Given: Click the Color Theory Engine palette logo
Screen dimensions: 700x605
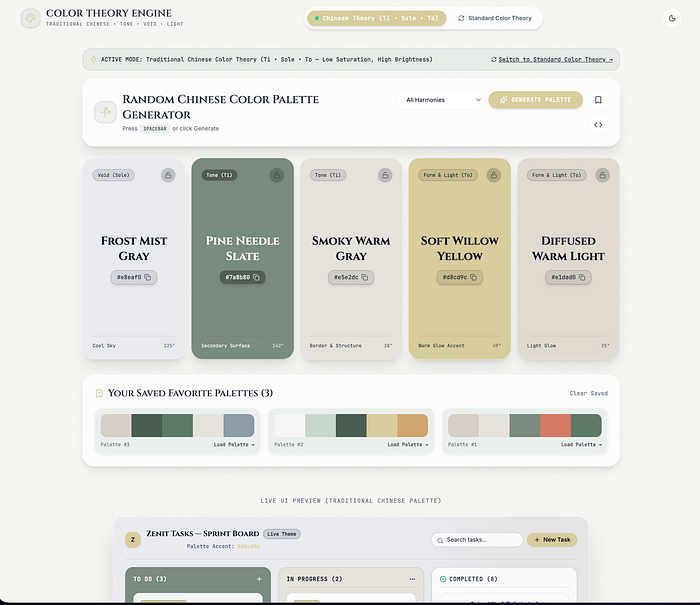Looking at the screenshot, I should (x=31, y=18).
